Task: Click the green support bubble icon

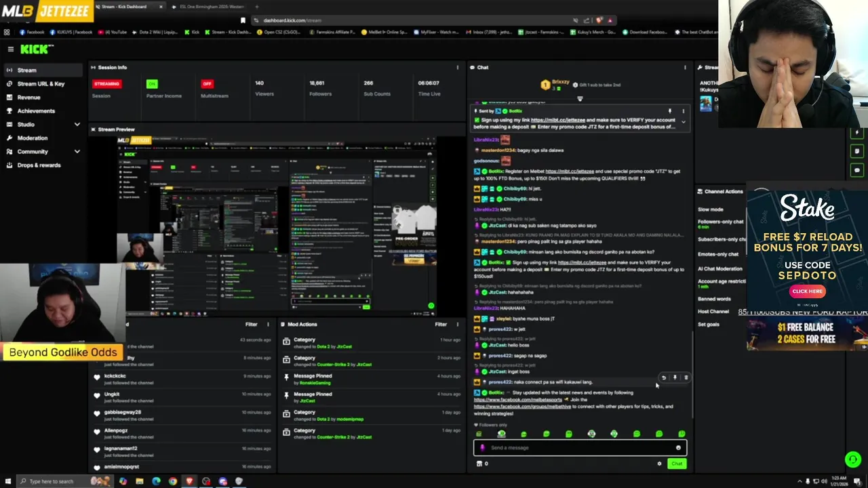Action: click(x=853, y=460)
